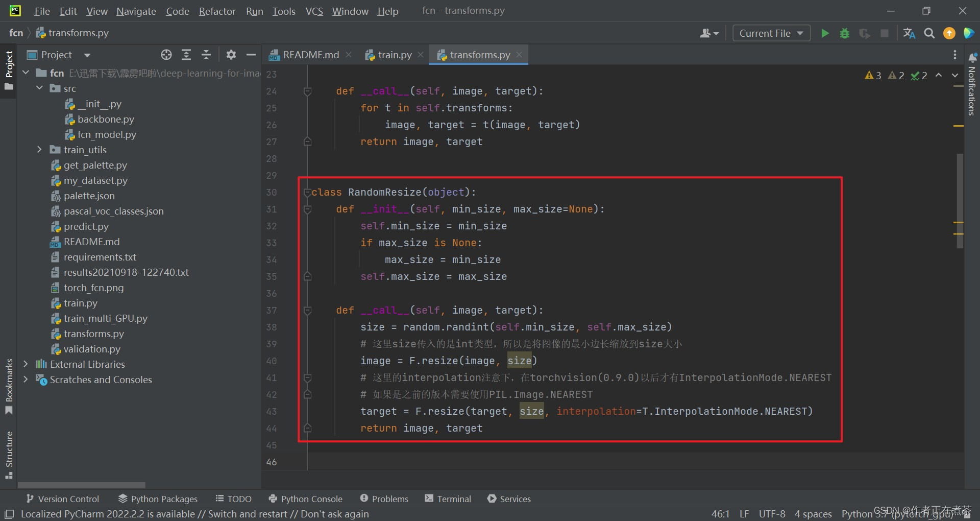The image size is (980, 521).
Task: Fold the __init__ method at line 31
Action: coord(307,209)
